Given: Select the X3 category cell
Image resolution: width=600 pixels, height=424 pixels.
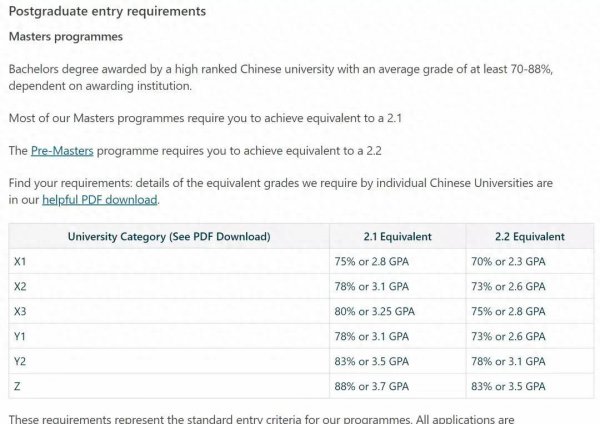Looking at the screenshot, I should (x=21, y=311).
